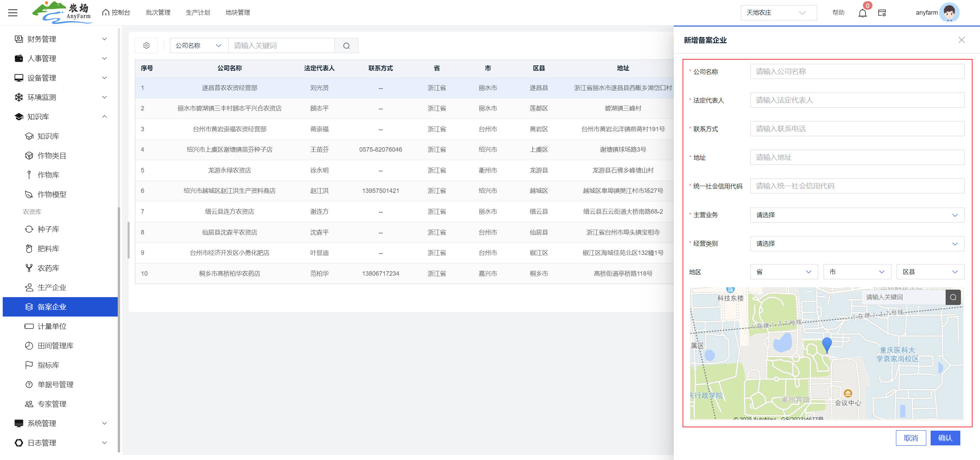Open the calendar icon next to the bell
Screen dimensions: 980x460
pyautogui.click(x=882, y=13)
